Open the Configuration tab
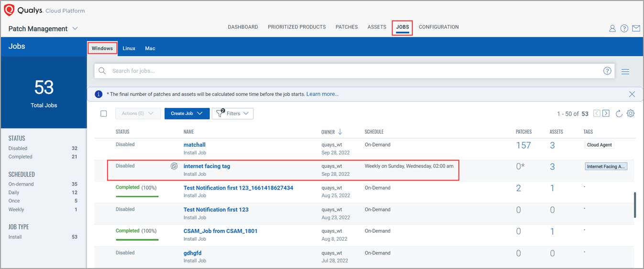Screen dimensions: 644x269 439,27
